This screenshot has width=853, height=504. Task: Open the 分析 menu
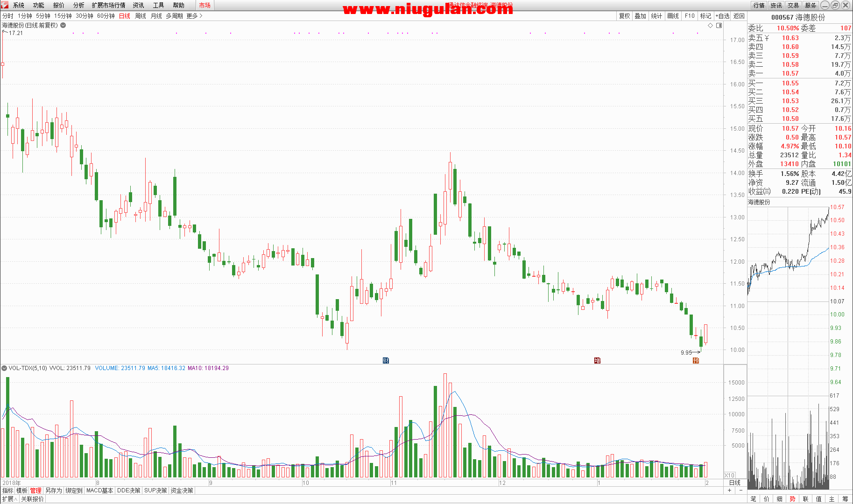79,5
